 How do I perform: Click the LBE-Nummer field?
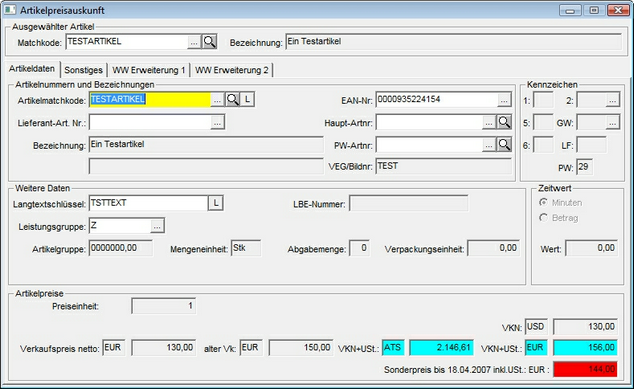409,203
